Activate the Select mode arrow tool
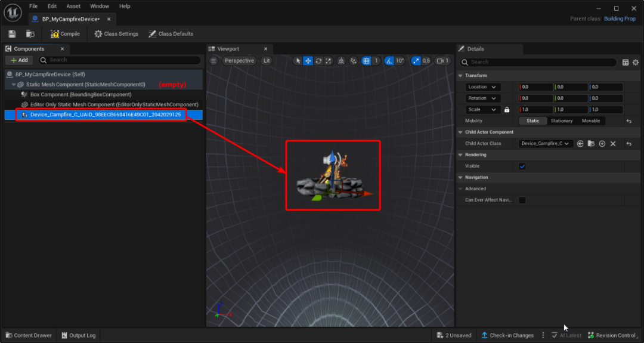644x343 pixels. 298,61
